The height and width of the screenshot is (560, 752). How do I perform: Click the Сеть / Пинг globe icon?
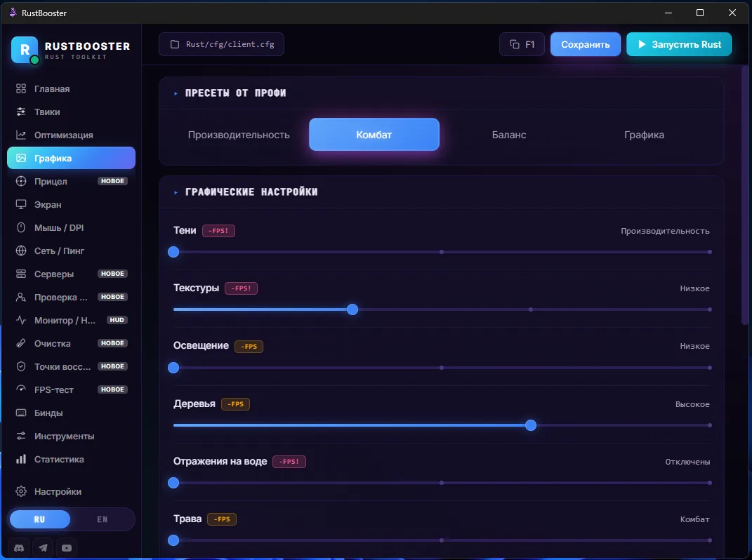pyautogui.click(x=20, y=251)
